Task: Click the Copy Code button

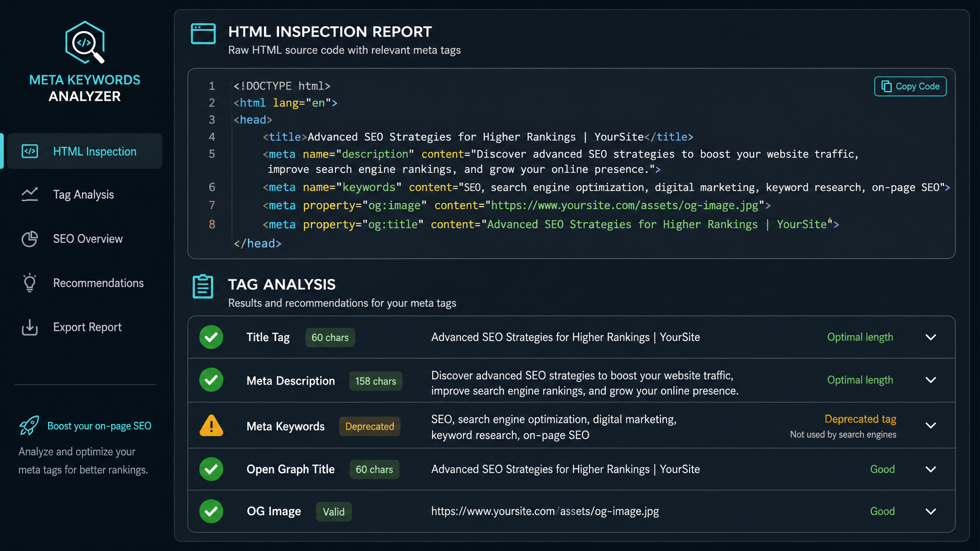Action: click(x=910, y=87)
